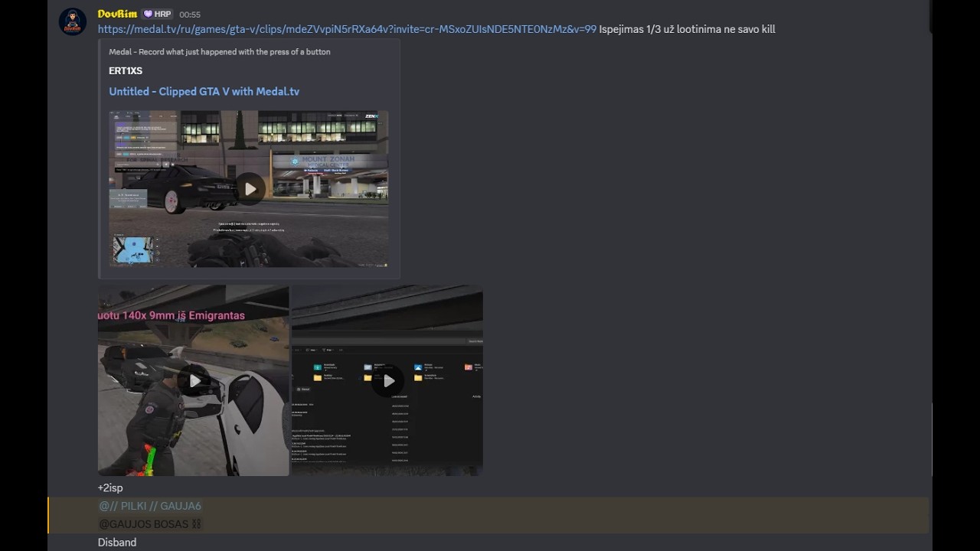Viewport: 980px width, 551px height.
Task: Play the left attached video with police officer
Action: tap(194, 380)
